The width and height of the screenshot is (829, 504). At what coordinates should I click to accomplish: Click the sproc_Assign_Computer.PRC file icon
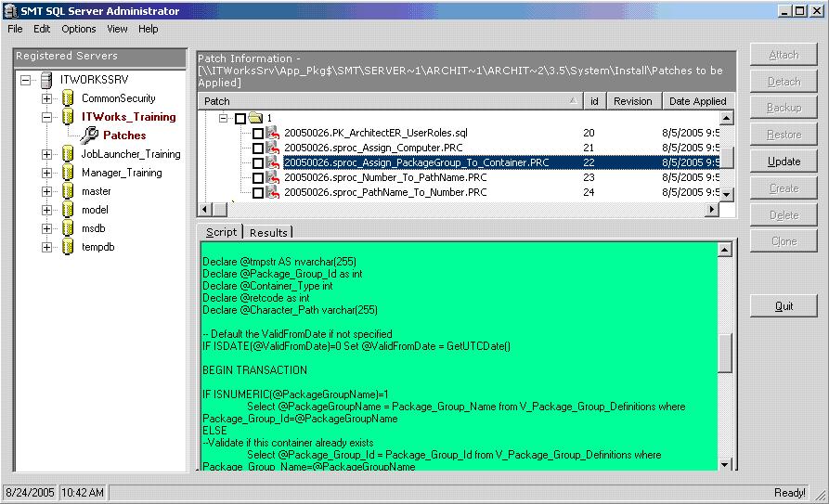(274, 148)
